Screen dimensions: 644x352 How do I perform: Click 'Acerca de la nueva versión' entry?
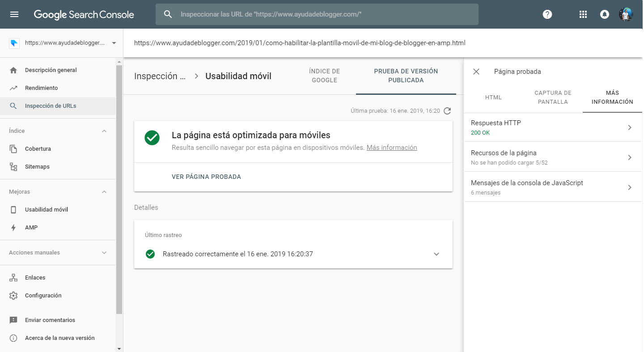coord(58,338)
